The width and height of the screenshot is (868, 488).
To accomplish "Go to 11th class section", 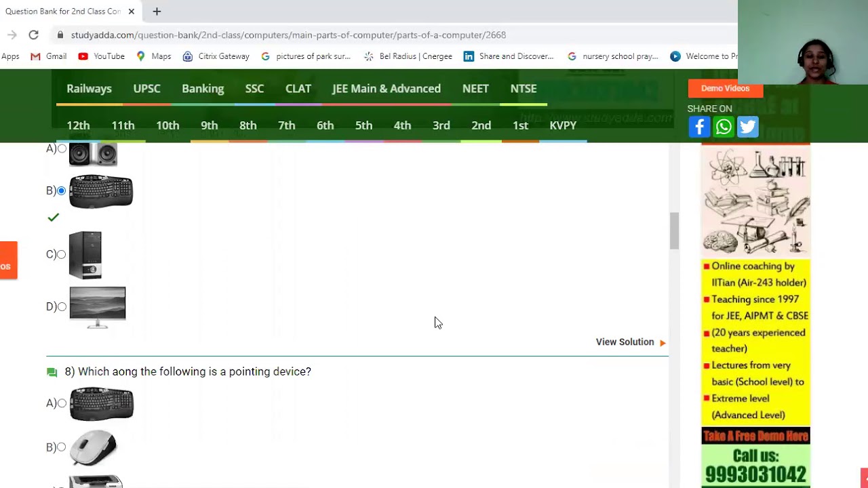I will (x=123, y=125).
